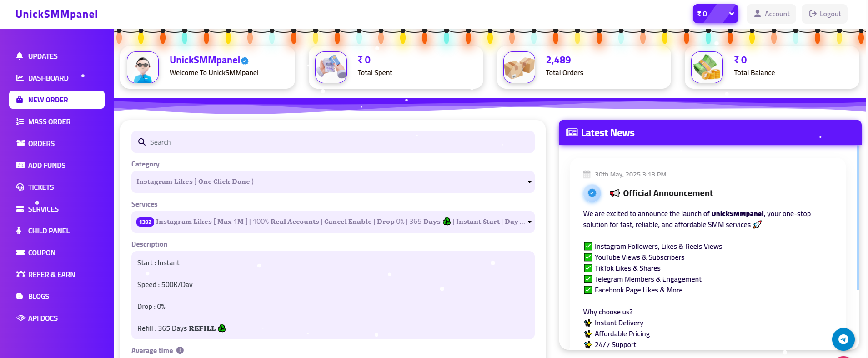Viewport: 868px width, 358px height.
Task: Click the Dashboard chart icon in sidebar
Action: [x=20, y=78]
